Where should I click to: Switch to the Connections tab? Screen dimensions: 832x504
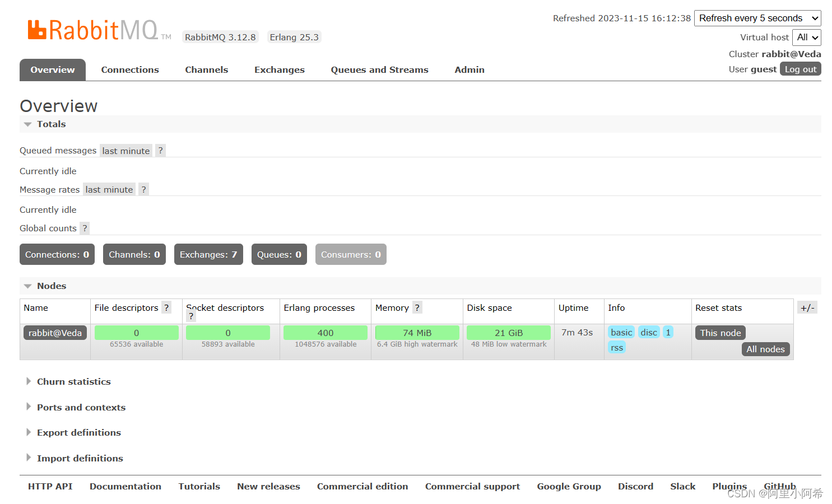click(x=129, y=69)
